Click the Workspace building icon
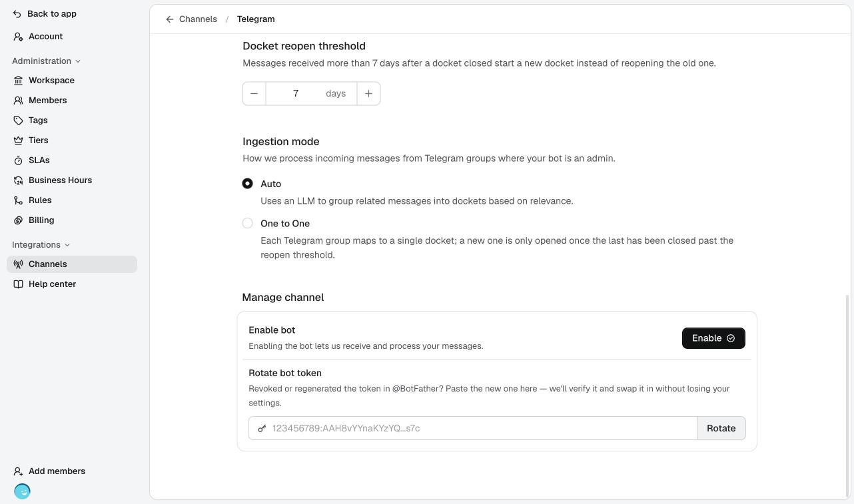This screenshot has width=854, height=504. tap(18, 81)
